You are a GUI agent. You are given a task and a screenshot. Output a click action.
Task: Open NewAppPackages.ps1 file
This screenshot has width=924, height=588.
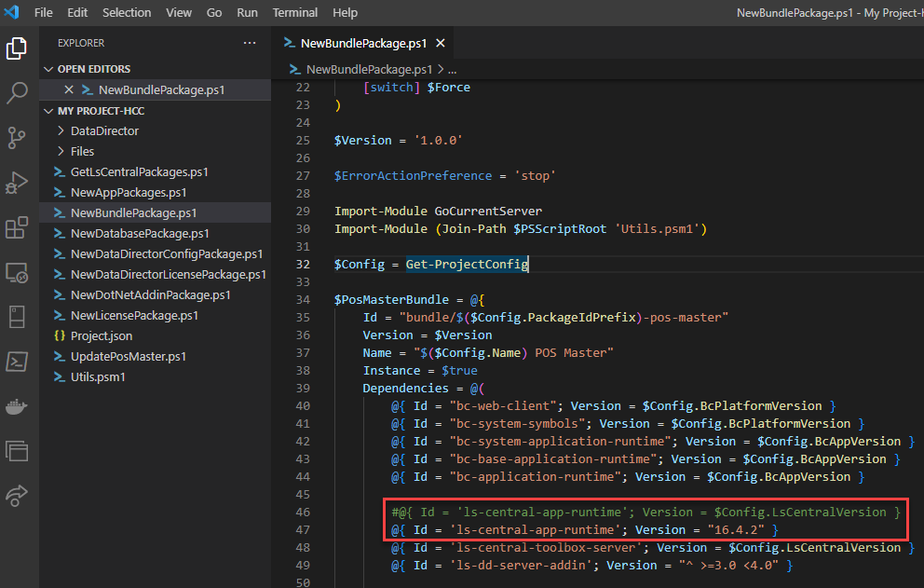click(129, 192)
